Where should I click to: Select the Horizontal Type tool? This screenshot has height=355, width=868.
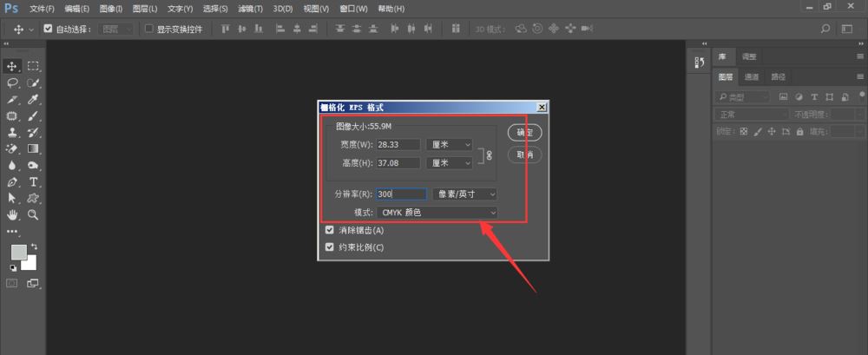pos(33,181)
